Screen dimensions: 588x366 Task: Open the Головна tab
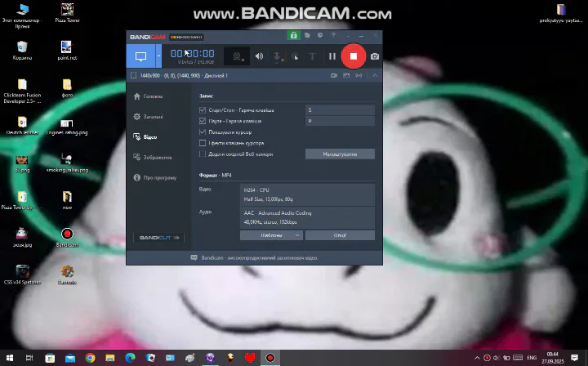tap(148, 96)
